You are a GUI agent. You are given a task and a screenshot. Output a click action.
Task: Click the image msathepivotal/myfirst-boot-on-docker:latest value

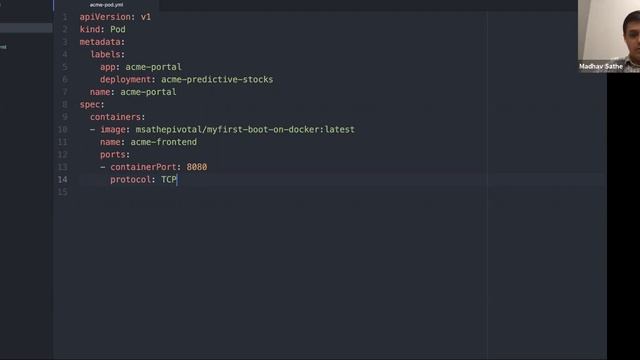click(245, 129)
